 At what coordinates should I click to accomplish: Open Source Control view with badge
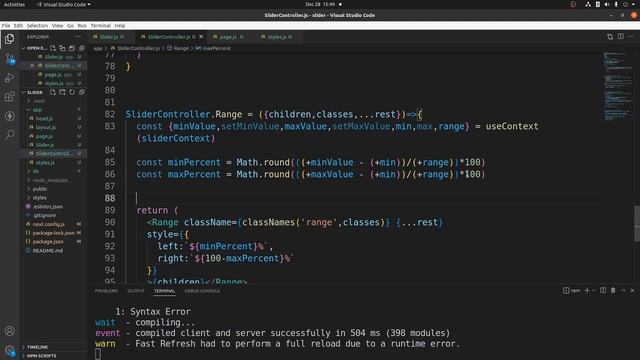point(10,58)
